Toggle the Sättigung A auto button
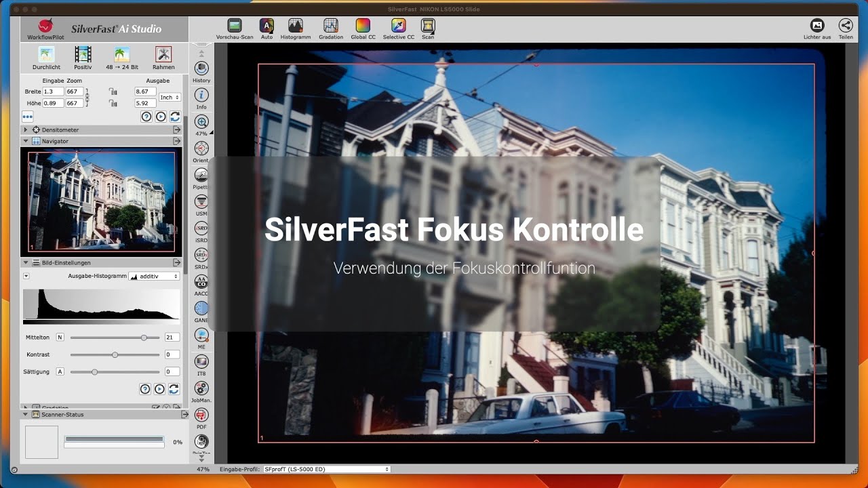868x488 pixels. tap(60, 371)
